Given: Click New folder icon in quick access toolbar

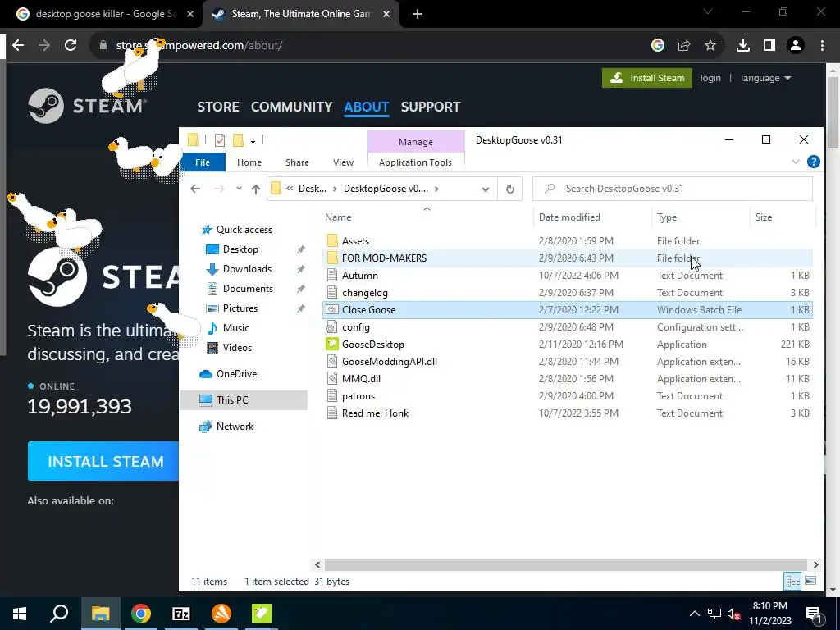Looking at the screenshot, I should click(238, 140).
